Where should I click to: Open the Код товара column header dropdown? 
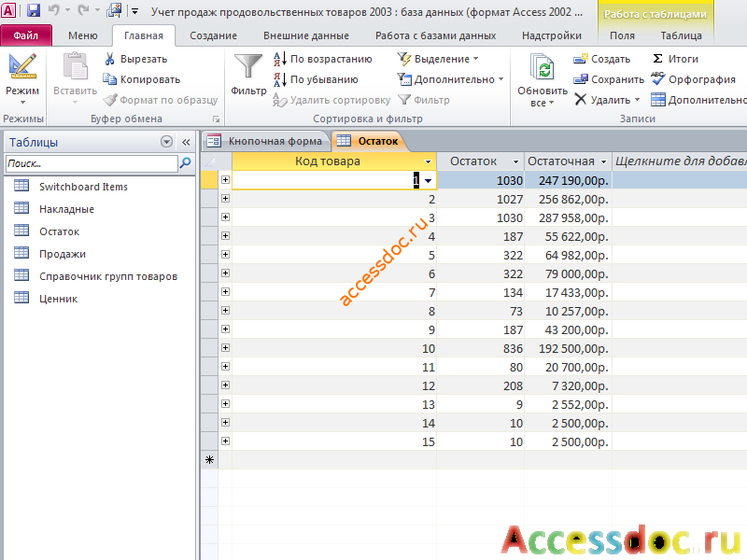(428, 161)
